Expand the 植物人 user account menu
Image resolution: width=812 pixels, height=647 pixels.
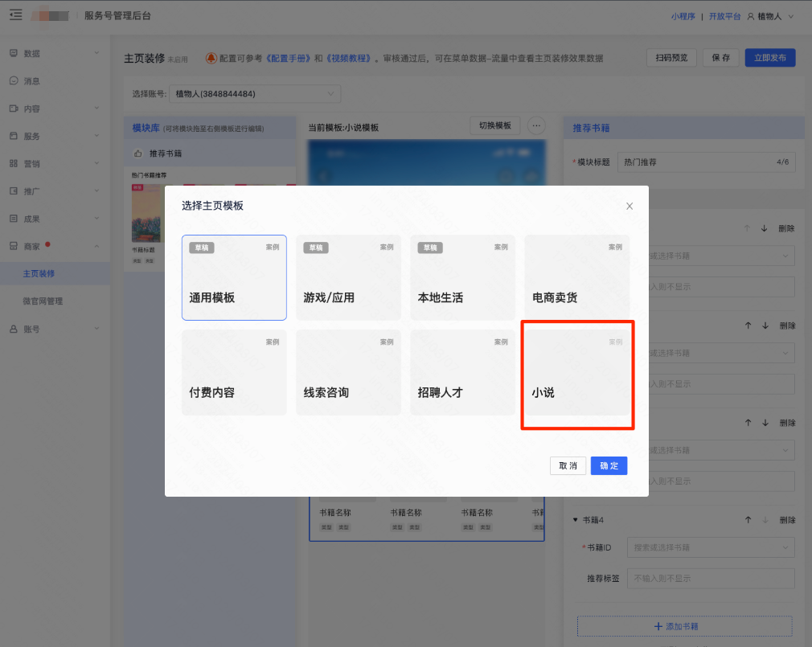769,16
